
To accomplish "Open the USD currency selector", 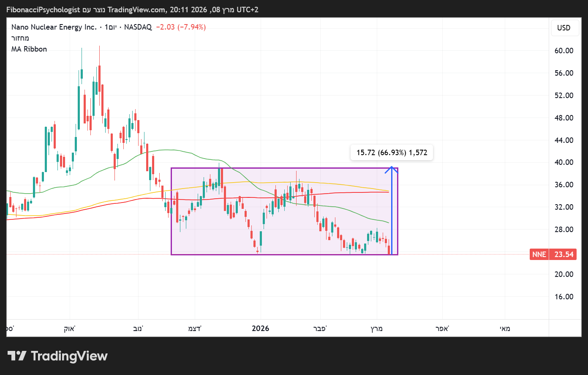I will pos(564,28).
